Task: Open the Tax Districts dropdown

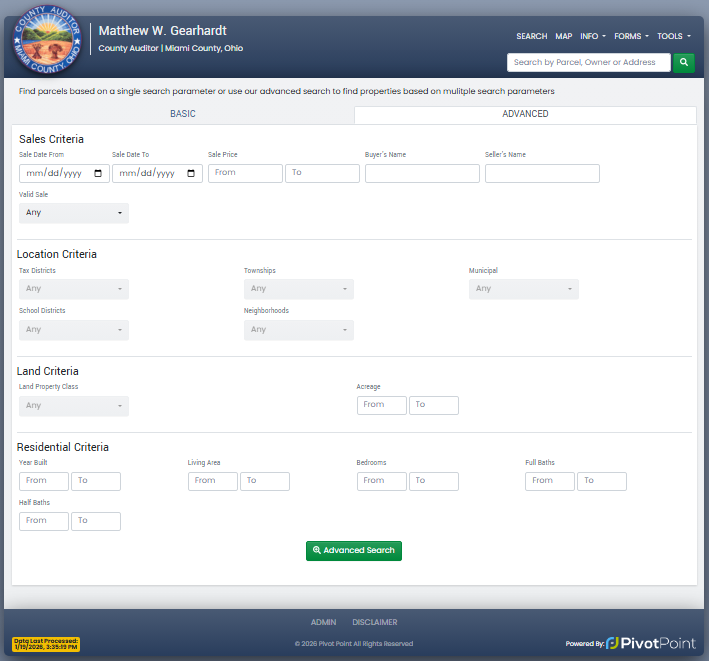Action: coord(74,289)
